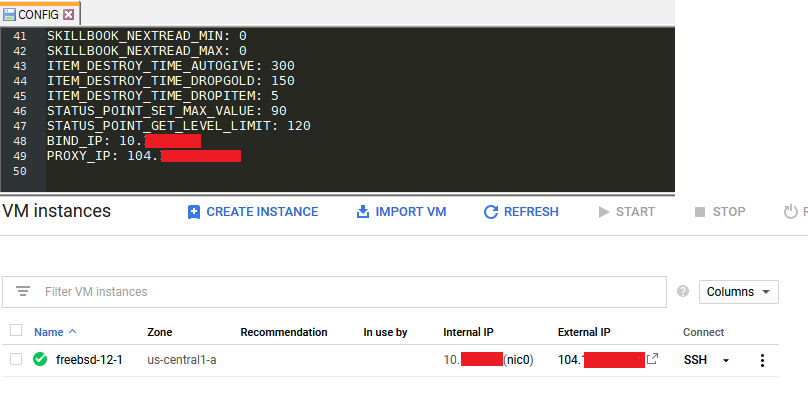Screen dimensions: 808x397
Task: Click ITEM_DESTROY_TIME_AUTOGIVE line
Action: tap(171, 66)
